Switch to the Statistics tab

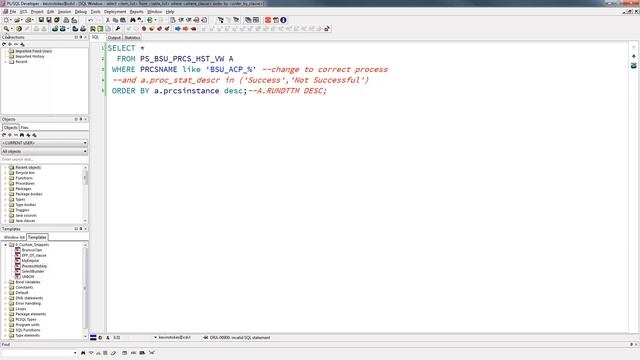[132, 38]
